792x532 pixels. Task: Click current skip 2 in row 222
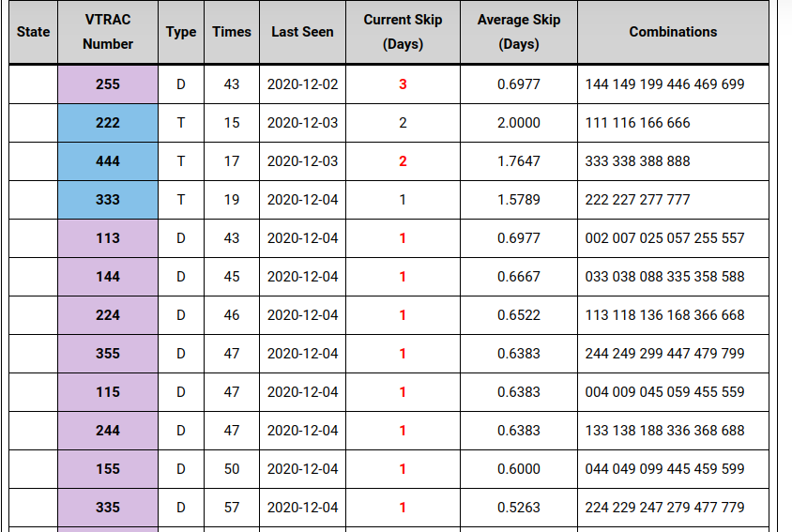(x=403, y=123)
